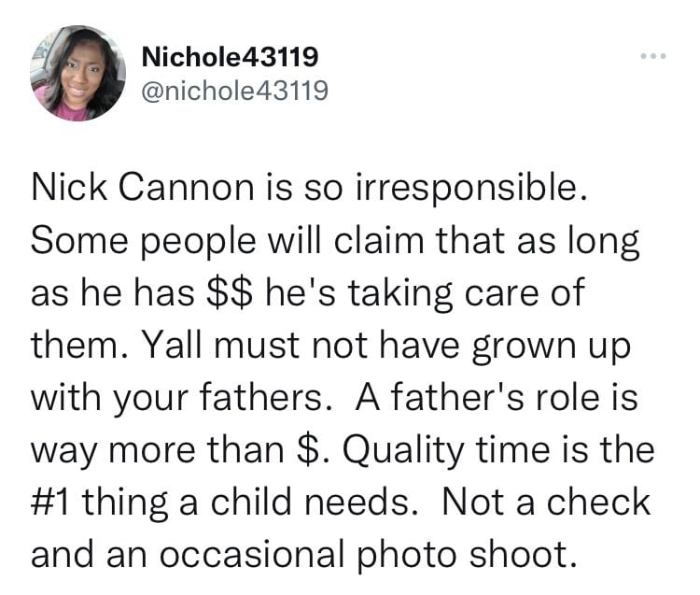Viewport: 700px width, 595px height.
Task: Click the word "irresponsible." in first line
Action: click(x=470, y=187)
